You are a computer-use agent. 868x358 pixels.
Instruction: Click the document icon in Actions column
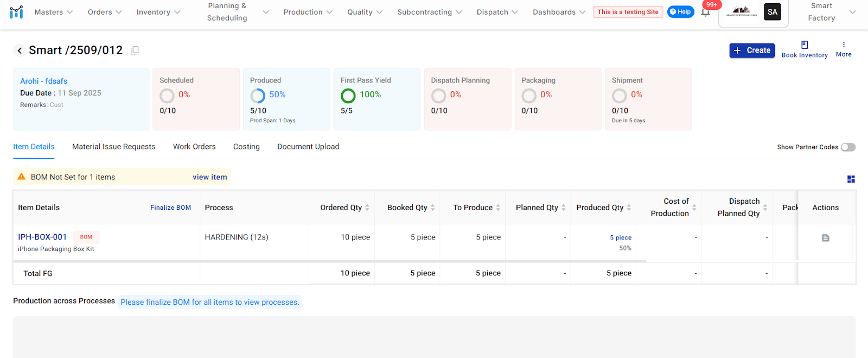point(825,238)
